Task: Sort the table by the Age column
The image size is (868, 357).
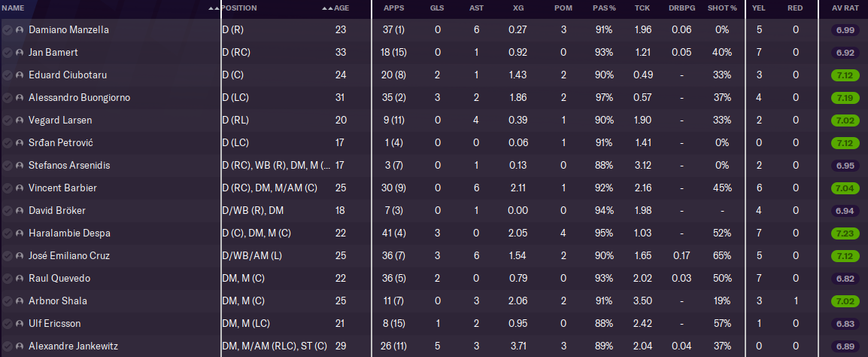Action: 341,8
